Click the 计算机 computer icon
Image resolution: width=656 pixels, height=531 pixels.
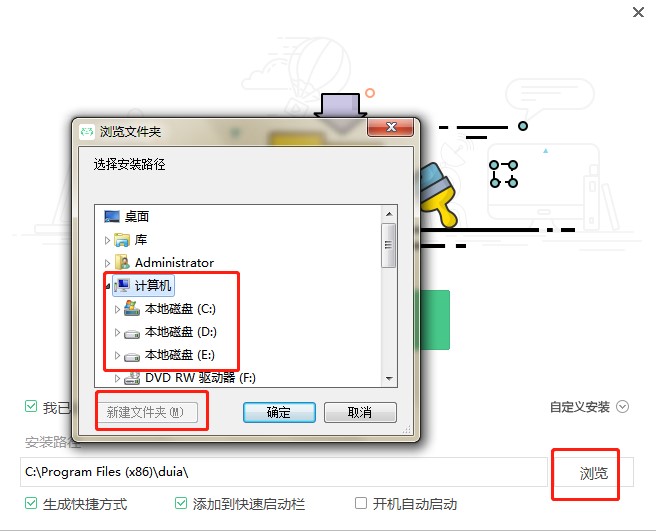click(x=122, y=286)
